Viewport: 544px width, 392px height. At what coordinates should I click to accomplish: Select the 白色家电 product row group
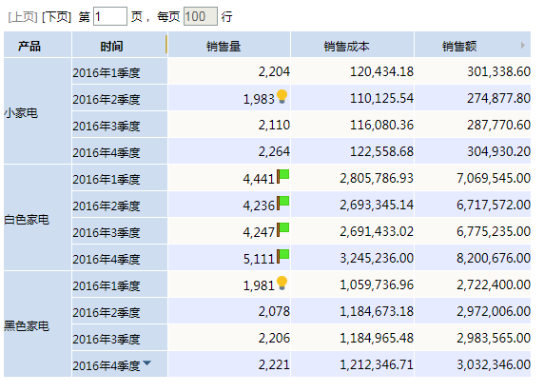tap(37, 218)
